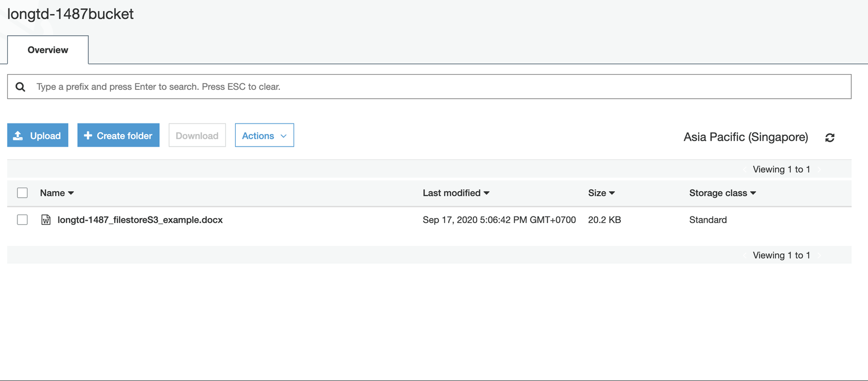This screenshot has height=381, width=868.
Task: Go to the previous page using the top pagination arrow
Action: click(745, 169)
